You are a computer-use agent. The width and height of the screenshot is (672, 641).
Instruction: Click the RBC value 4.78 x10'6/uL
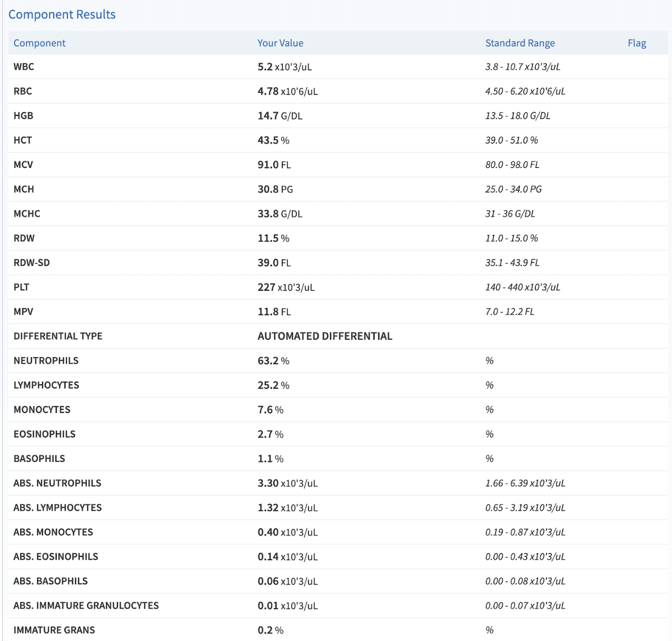[x=288, y=91]
